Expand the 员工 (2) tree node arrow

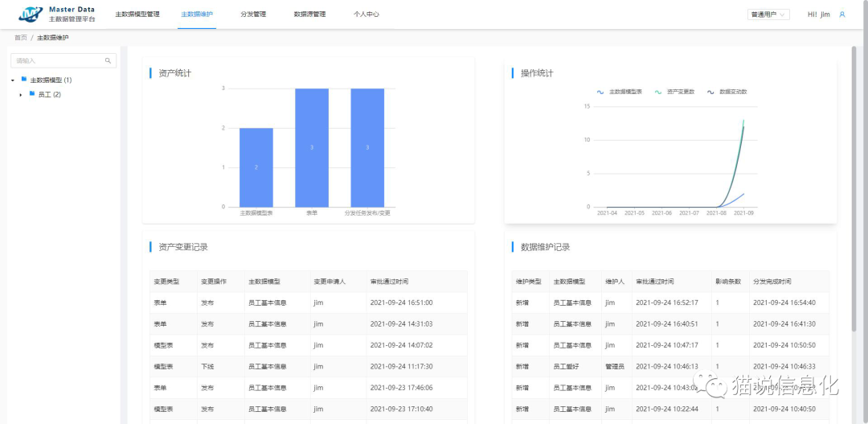tap(21, 95)
